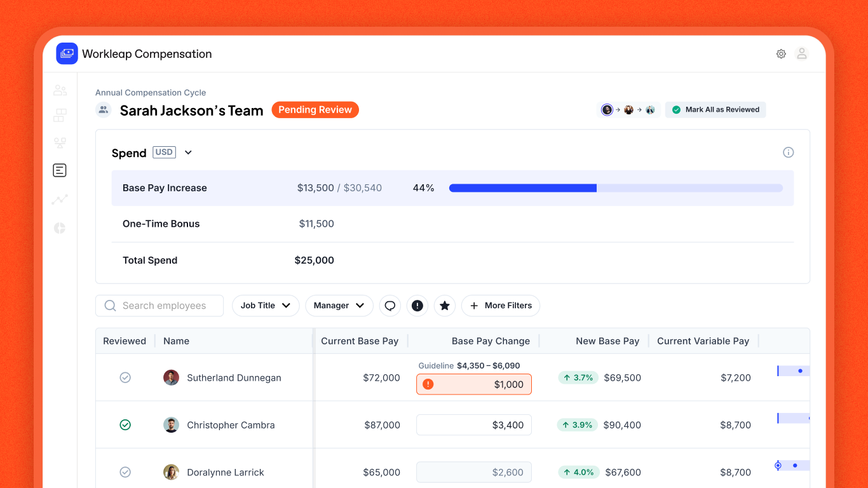868x488 pixels.
Task: Open Christopher Cambra's name link
Action: pyautogui.click(x=231, y=425)
